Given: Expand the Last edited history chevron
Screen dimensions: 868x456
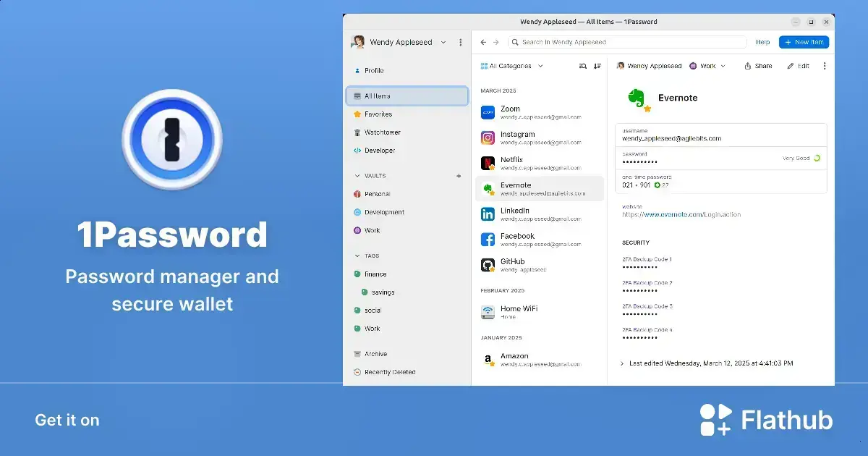Looking at the screenshot, I should tap(622, 363).
